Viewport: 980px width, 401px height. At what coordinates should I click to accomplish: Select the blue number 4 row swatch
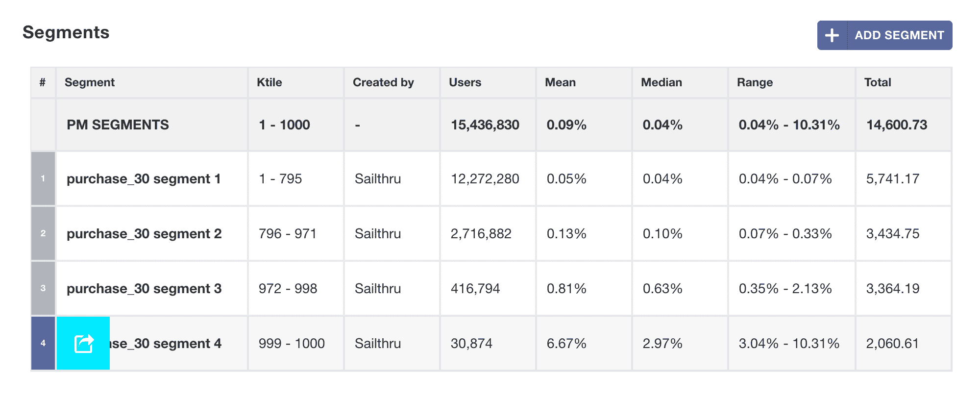(43, 343)
